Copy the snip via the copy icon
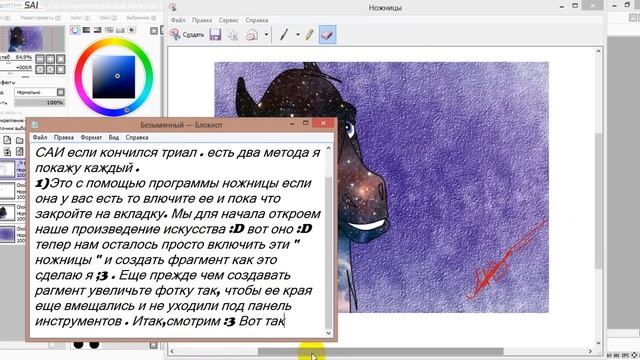This screenshot has width=640, height=360. coord(233,35)
